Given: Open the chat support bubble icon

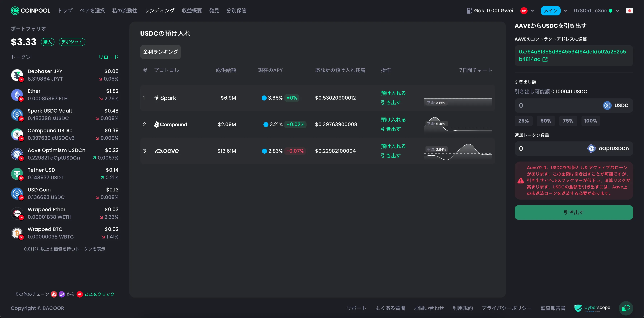Looking at the screenshot, I should [626, 308].
